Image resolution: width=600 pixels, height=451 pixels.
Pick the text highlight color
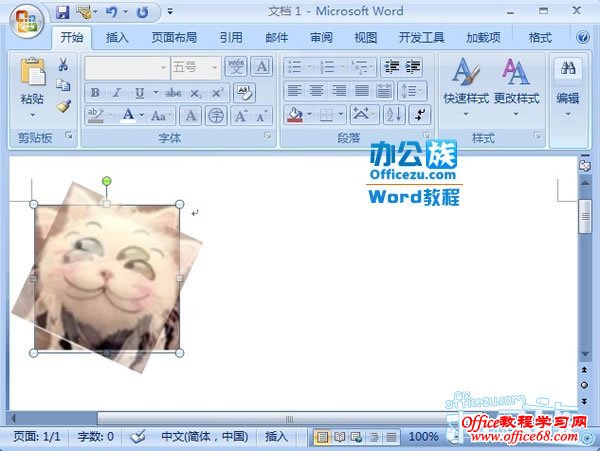pos(95,115)
